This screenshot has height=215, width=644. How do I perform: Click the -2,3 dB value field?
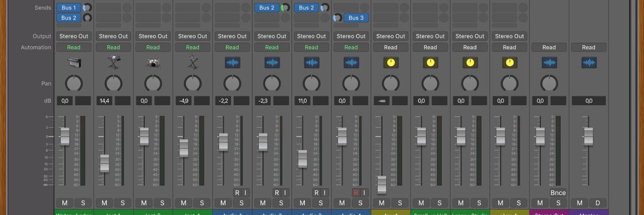263,101
